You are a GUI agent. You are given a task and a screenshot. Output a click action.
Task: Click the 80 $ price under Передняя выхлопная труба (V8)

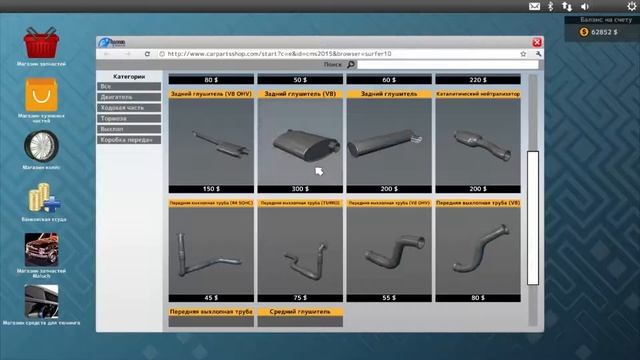click(478, 298)
